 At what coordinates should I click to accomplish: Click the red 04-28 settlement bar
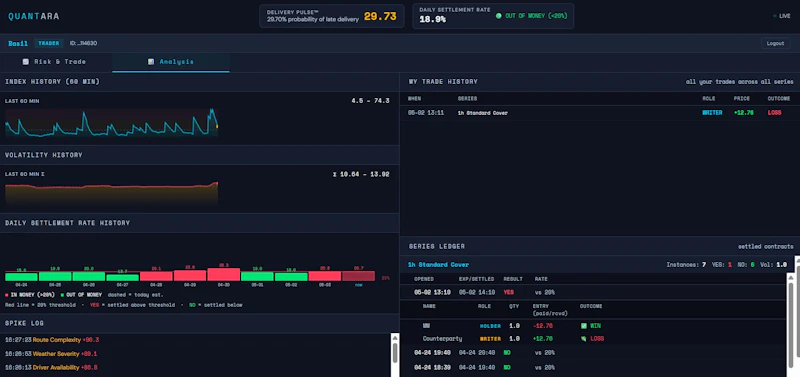(x=156, y=276)
